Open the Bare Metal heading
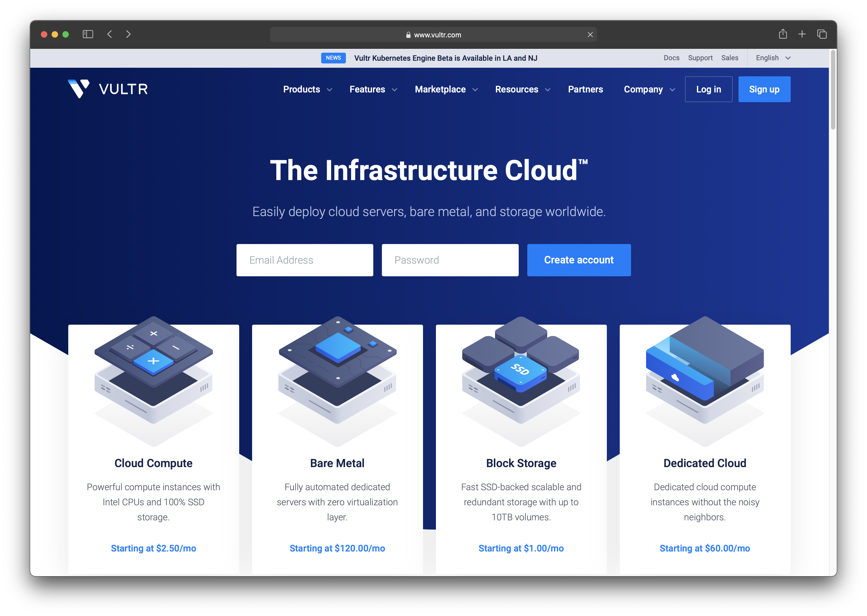The width and height of the screenshot is (867, 616). pos(337,463)
